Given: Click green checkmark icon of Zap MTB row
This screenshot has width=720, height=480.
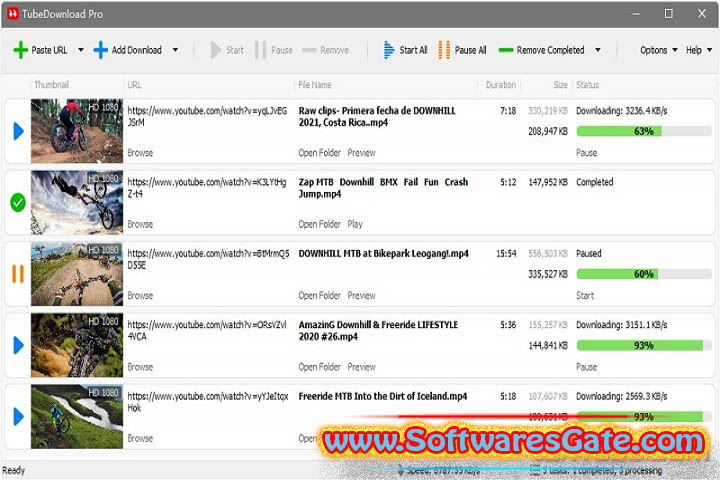Looking at the screenshot, I should pos(18,203).
